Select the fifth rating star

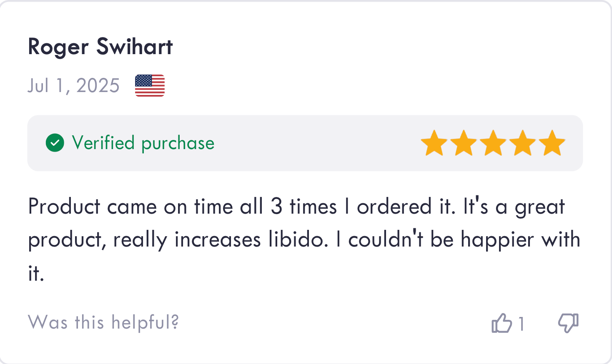(552, 143)
